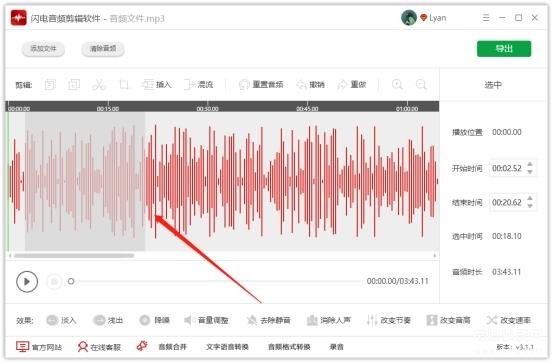The width and height of the screenshot is (553, 364).
Task: Open the 在线客服 online support link
Action: tap(99, 347)
